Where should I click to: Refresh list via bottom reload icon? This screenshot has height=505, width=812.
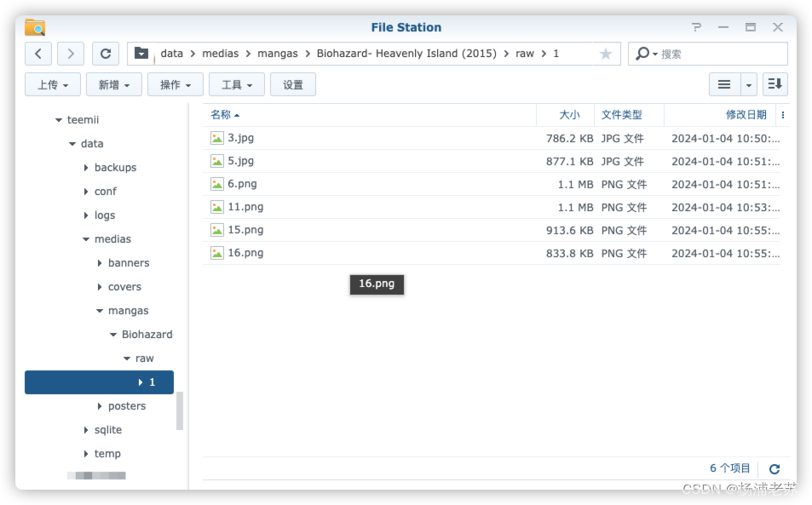tap(775, 468)
